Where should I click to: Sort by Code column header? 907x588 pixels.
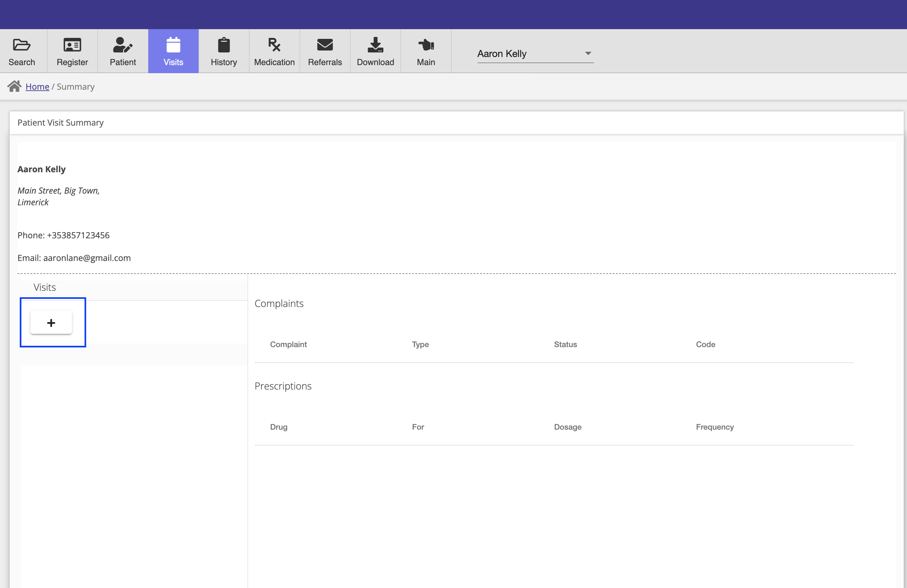tap(706, 344)
